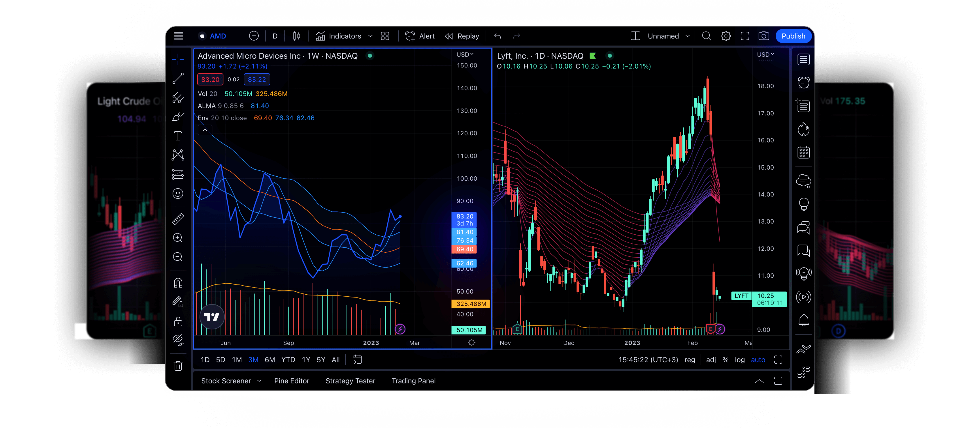The image size is (980, 428).
Task: Click the trash remove drawings icon
Action: tap(178, 366)
